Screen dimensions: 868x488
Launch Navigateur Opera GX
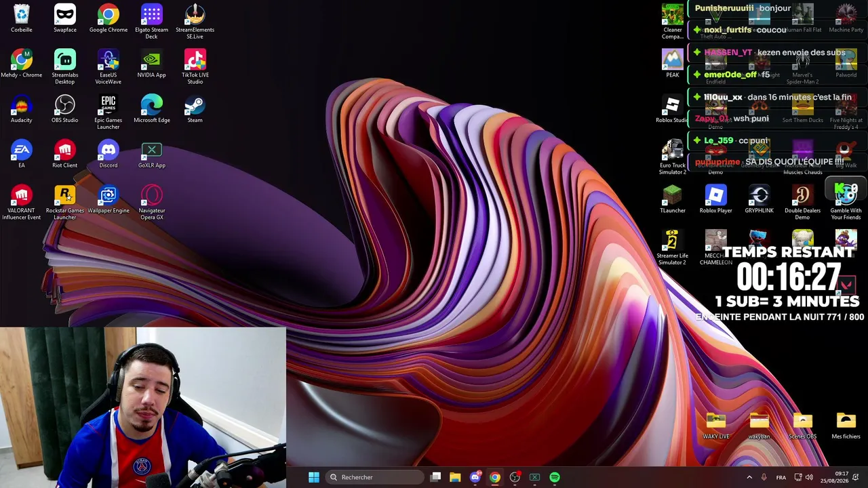152,202
